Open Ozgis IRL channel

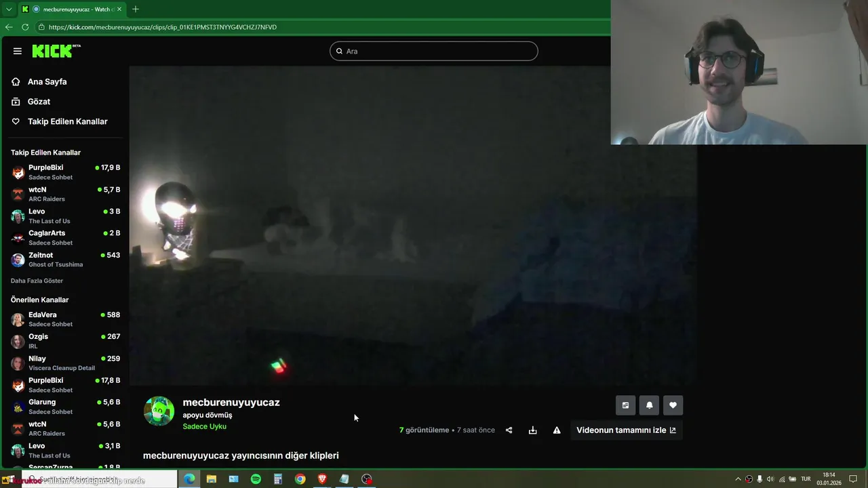click(65, 341)
